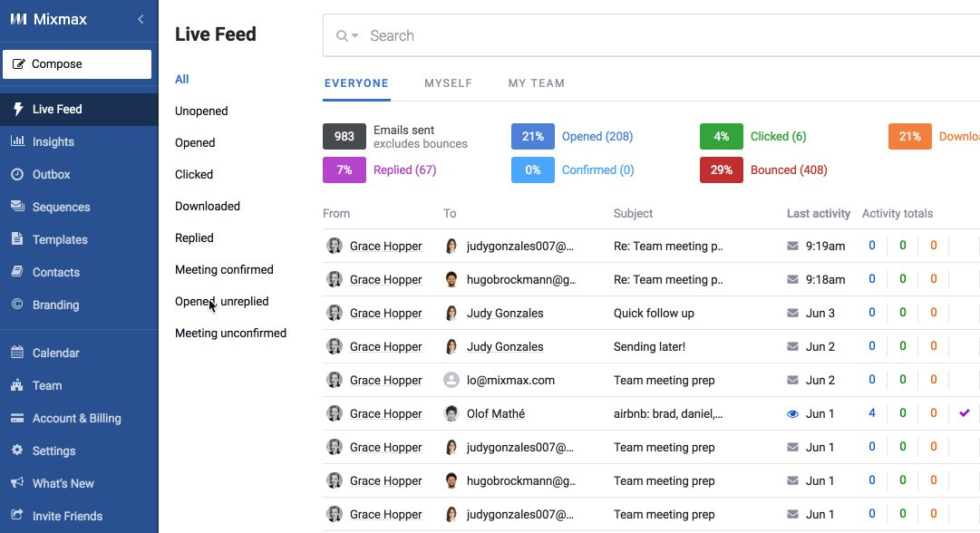Collapse the sidebar with the chevron arrow
The image size is (980, 533).
141,18
